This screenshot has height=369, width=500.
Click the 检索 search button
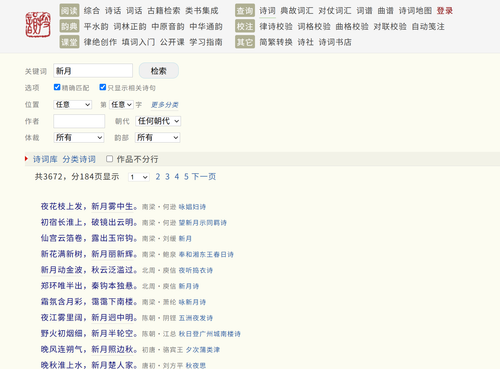pos(159,71)
